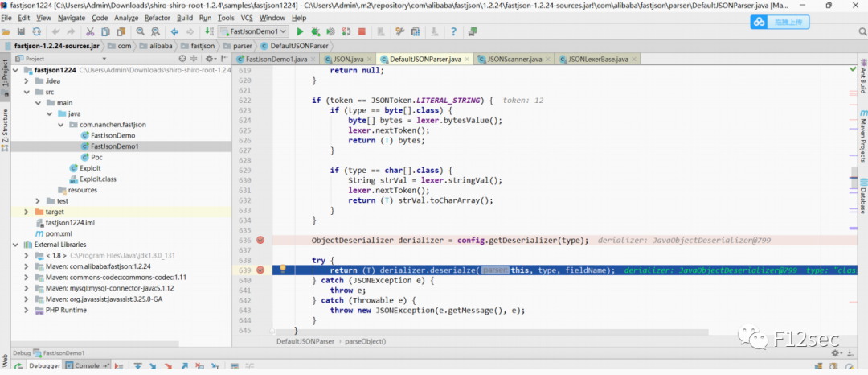Screen dimensions: 868x375
Task: Click the Paste clipboard icon
Action: click(120, 31)
